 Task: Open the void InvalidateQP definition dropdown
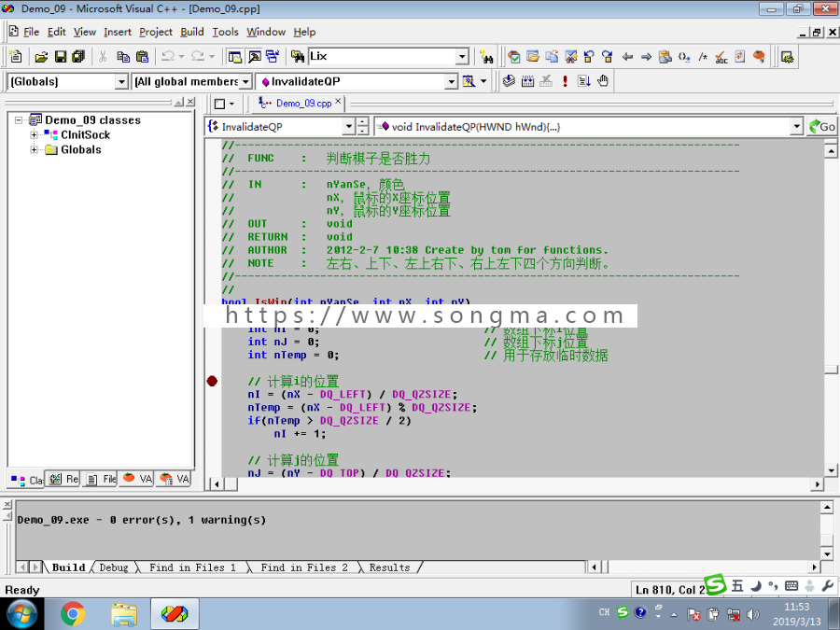pyautogui.click(x=797, y=126)
